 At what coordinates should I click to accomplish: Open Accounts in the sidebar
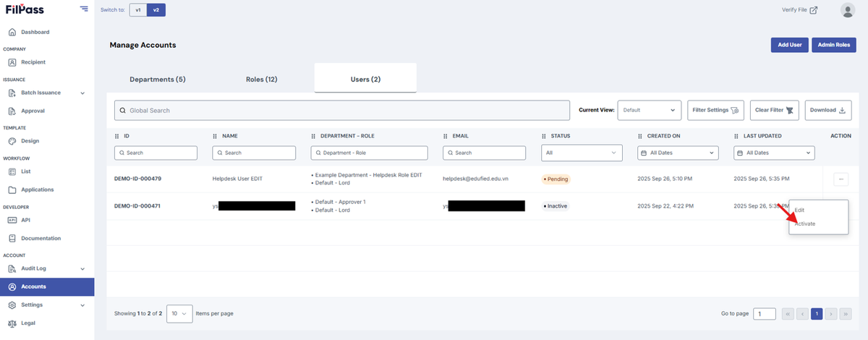coord(47,286)
